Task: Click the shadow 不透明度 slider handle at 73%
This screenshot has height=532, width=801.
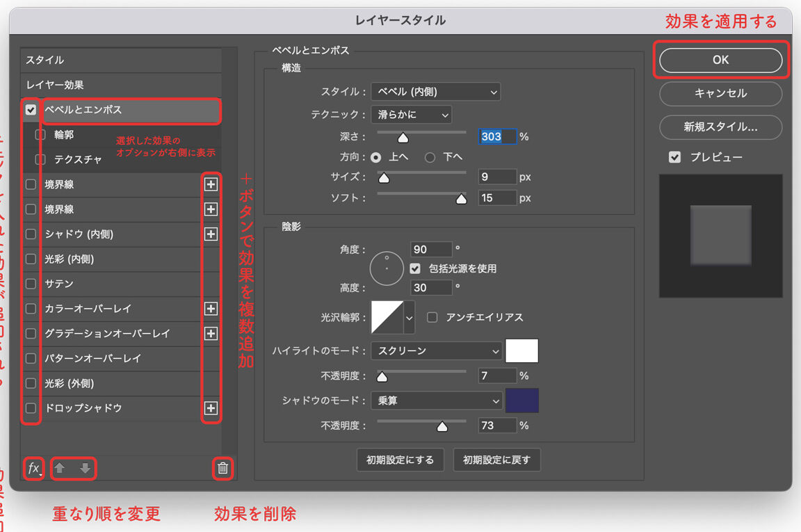Action: point(442,426)
